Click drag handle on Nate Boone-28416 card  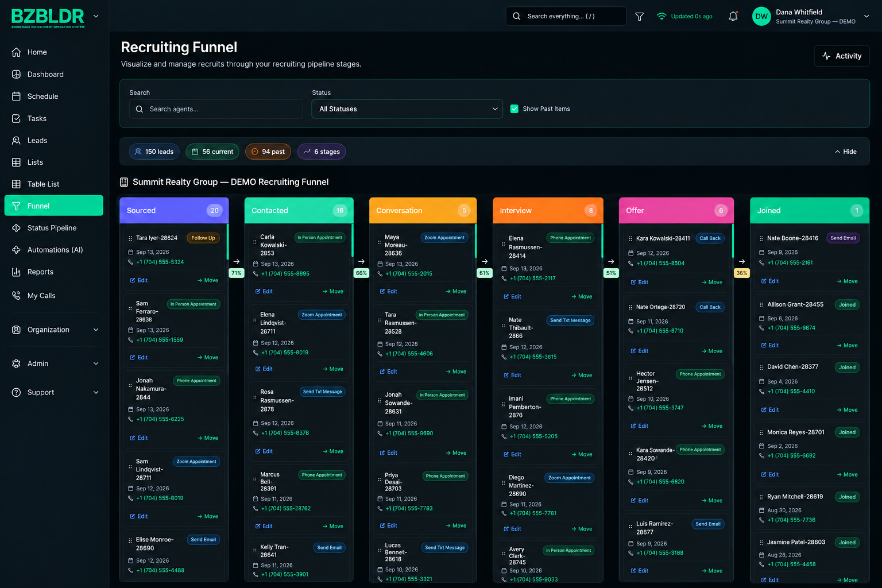pos(761,238)
